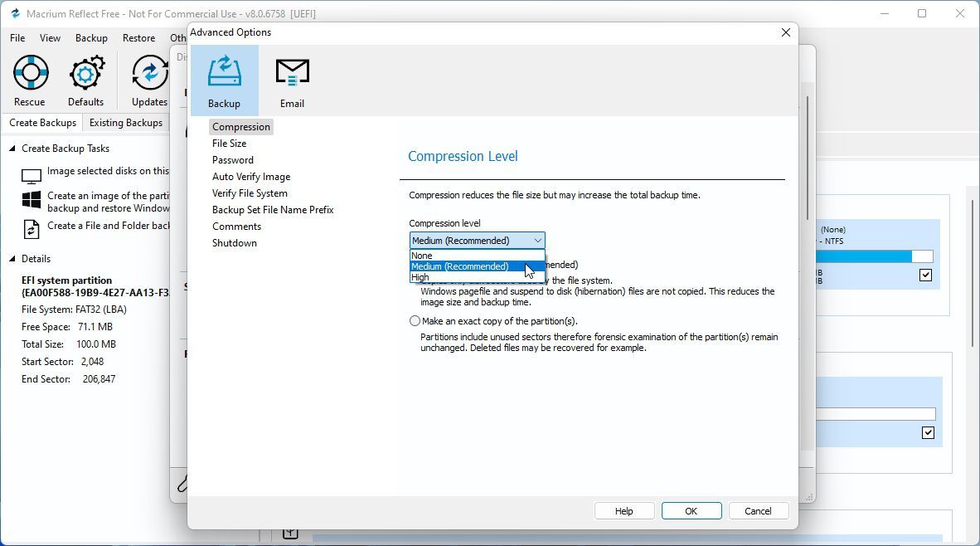Open the Defaults gear icon

coord(86,72)
